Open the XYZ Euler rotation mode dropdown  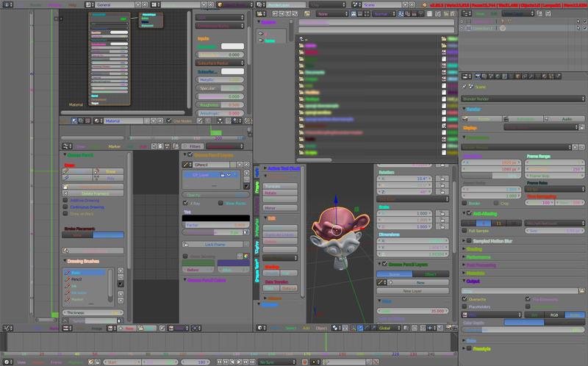412,200
